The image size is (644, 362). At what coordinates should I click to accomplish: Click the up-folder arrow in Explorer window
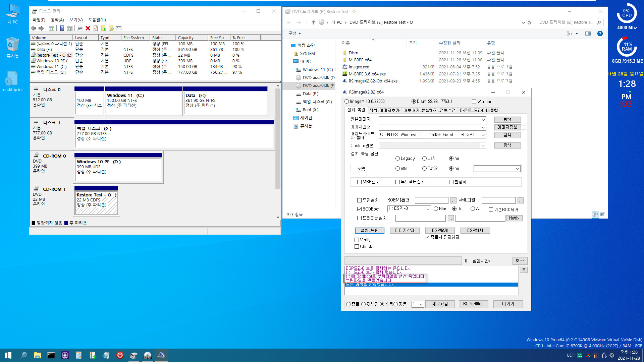[x=313, y=22]
